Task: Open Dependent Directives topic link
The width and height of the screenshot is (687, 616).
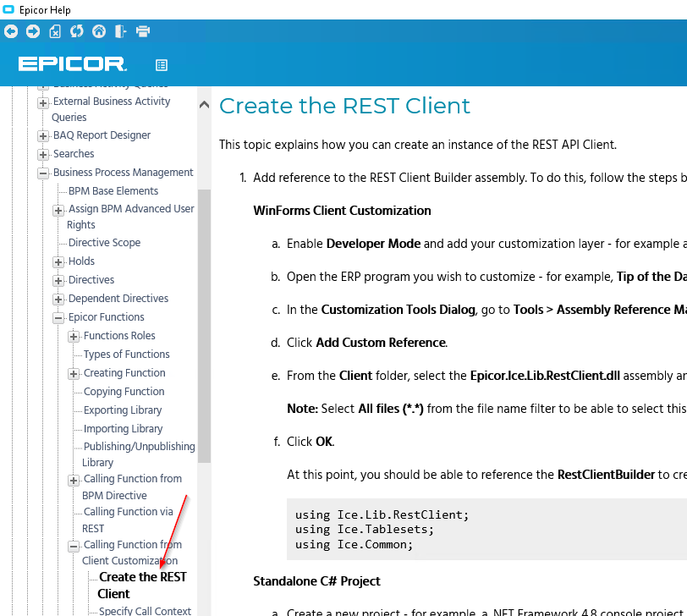Action: click(118, 299)
